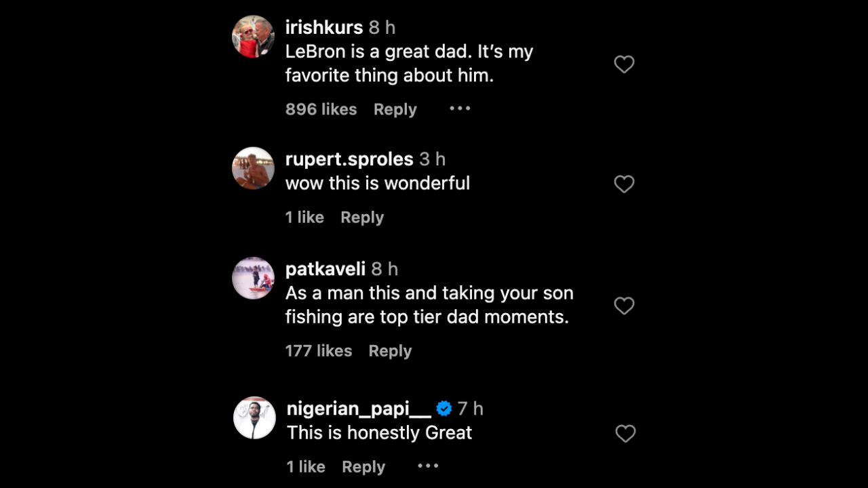The height and width of the screenshot is (488, 868).
Task: Like patkaveli's fishing comment via heart icon
Action: (x=624, y=306)
